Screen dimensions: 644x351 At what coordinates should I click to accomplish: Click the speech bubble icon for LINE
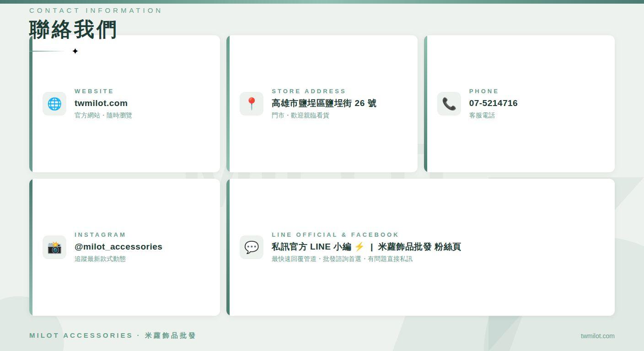click(x=252, y=247)
